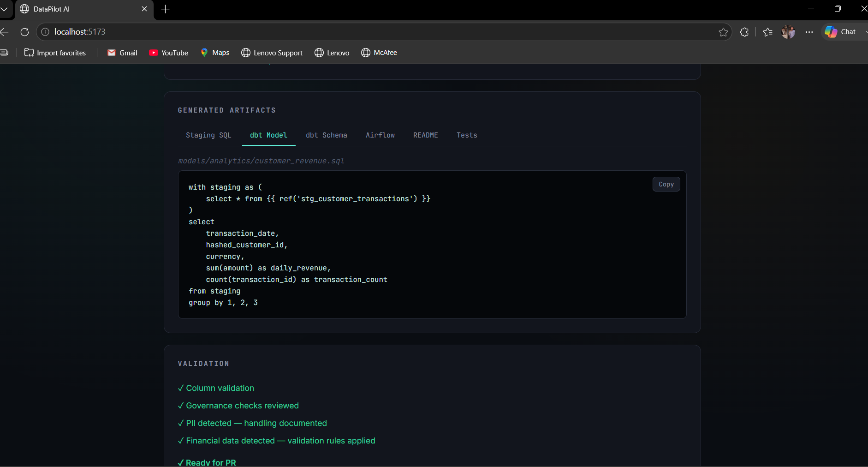Click the GENERATED ARTIFACTS heading
This screenshot has width=868, height=467.
(227, 110)
